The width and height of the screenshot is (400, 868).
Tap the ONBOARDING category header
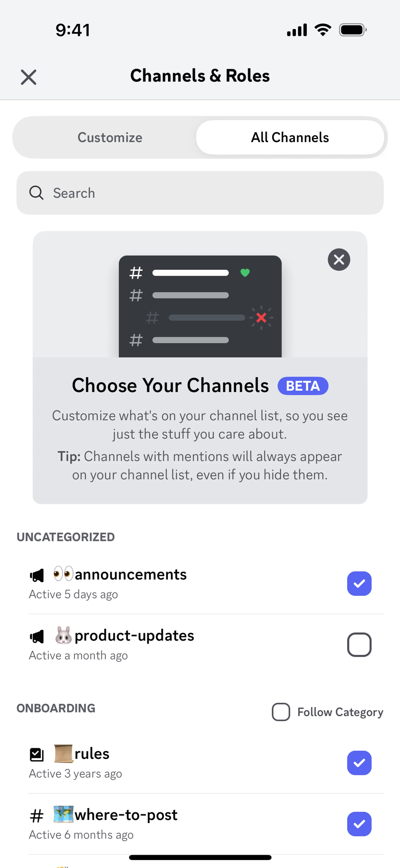tap(56, 708)
